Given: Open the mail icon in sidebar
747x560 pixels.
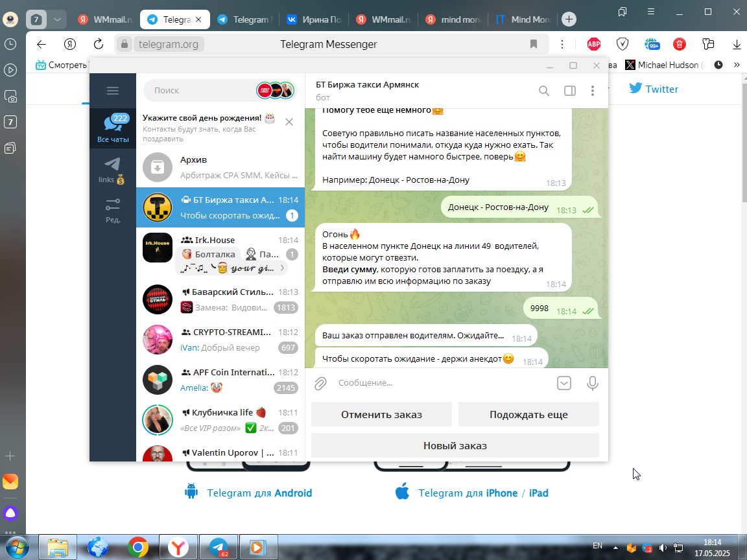Looking at the screenshot, I should point(10,482).
